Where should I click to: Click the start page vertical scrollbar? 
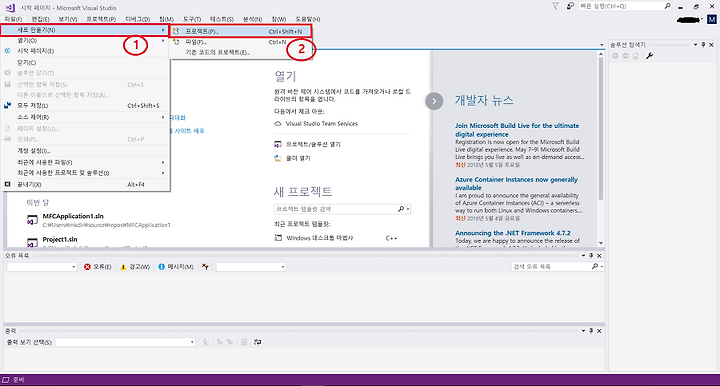click(600, 129)
